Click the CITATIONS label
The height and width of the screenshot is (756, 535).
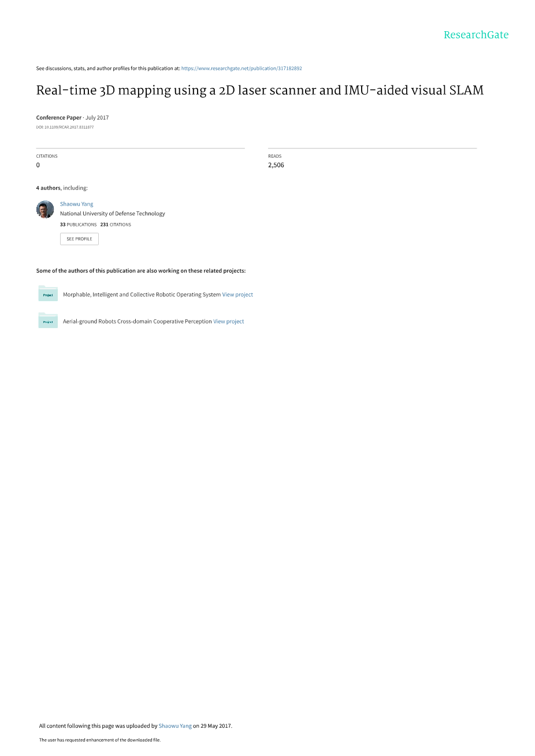pyautogui.click(x=47, y=156)
